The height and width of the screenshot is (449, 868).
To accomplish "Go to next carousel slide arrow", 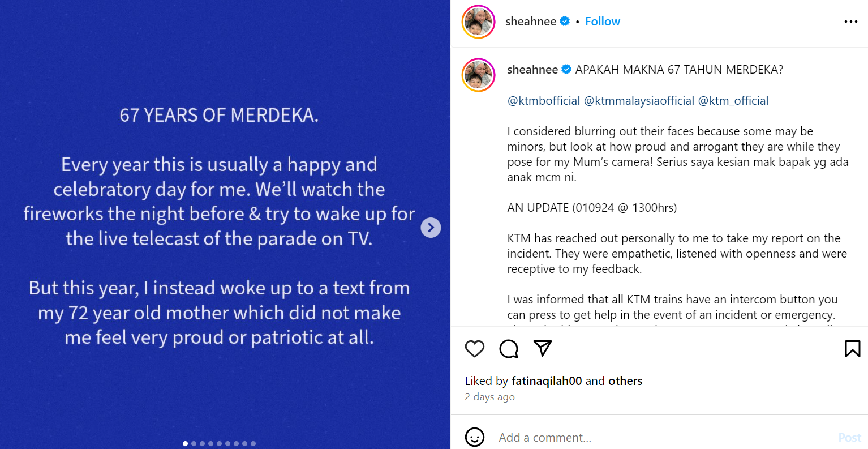I will coord(431,228).
